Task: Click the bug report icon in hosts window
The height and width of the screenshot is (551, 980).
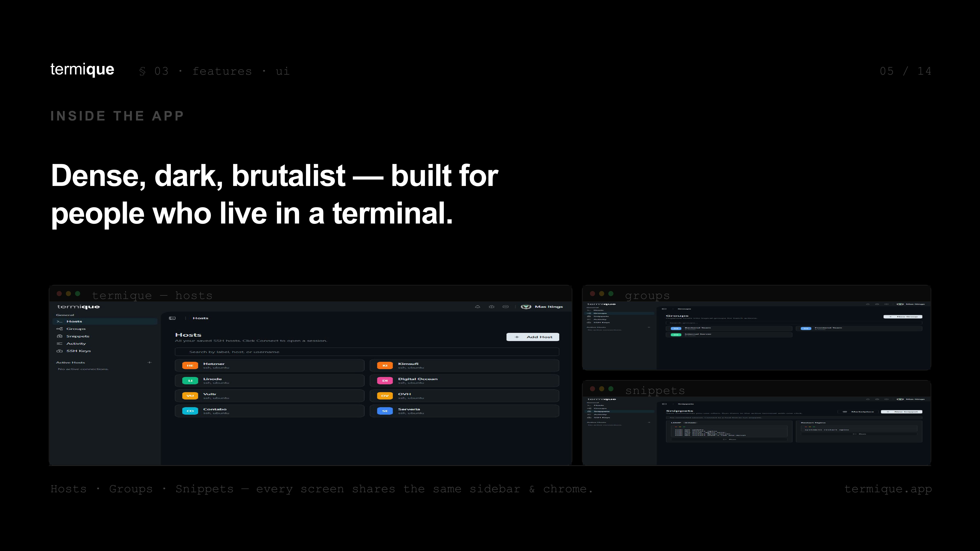Action: (x=491, y=306)
